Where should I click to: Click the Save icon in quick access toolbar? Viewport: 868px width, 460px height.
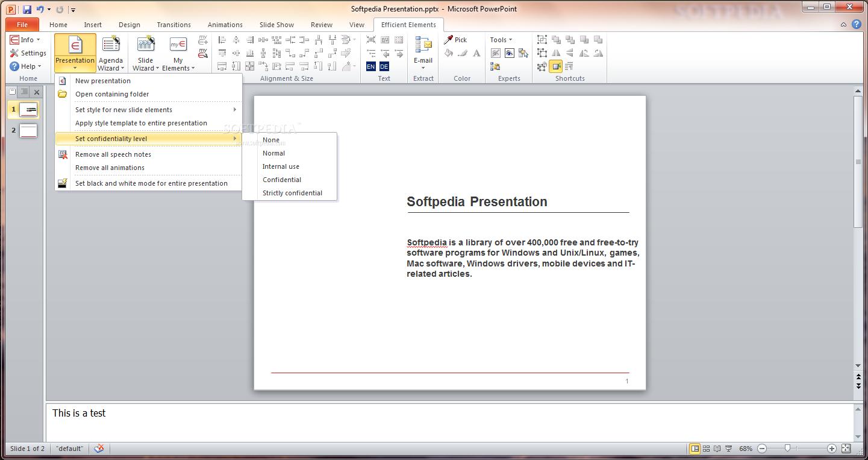[x=27, y=9]
